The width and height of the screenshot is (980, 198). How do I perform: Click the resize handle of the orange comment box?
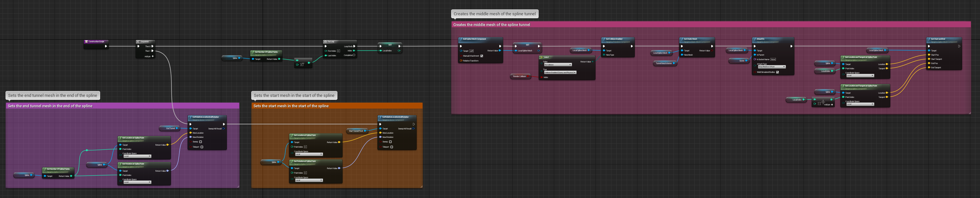click(421, 187)
